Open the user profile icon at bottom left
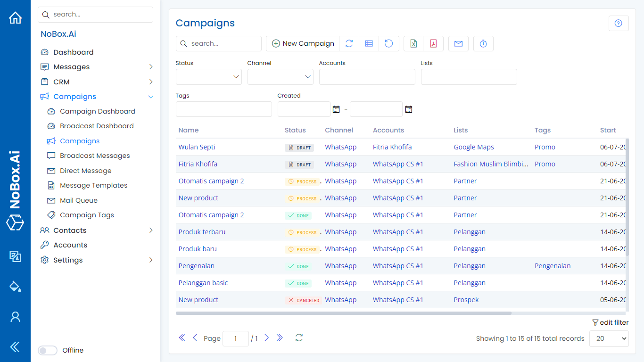The width and height of the screenshot is (644, 362). coord(16,317)
